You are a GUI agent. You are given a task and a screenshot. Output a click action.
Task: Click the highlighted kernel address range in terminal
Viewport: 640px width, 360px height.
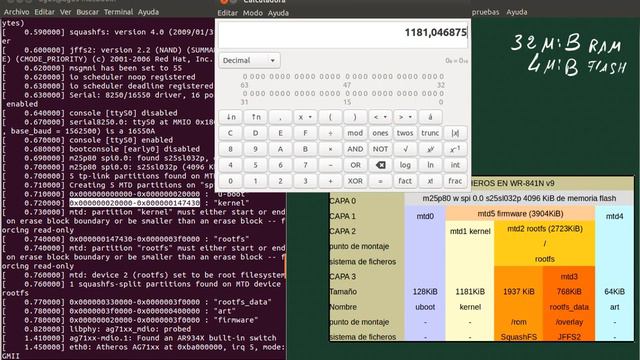135,203
